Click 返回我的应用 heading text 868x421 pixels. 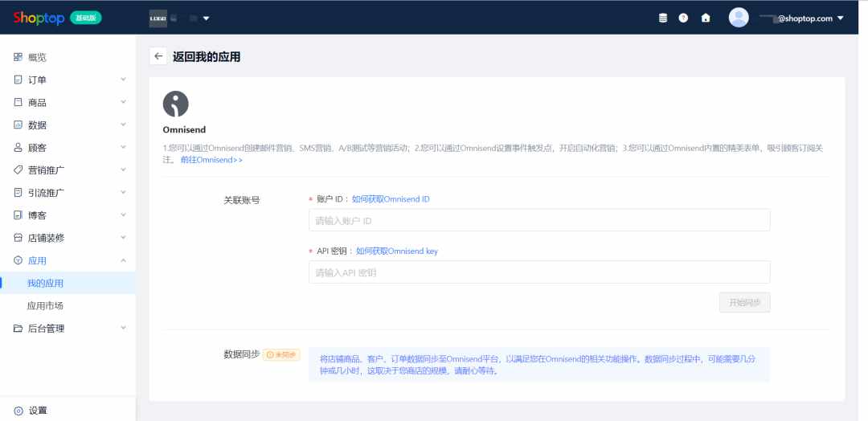pos(207,56)
